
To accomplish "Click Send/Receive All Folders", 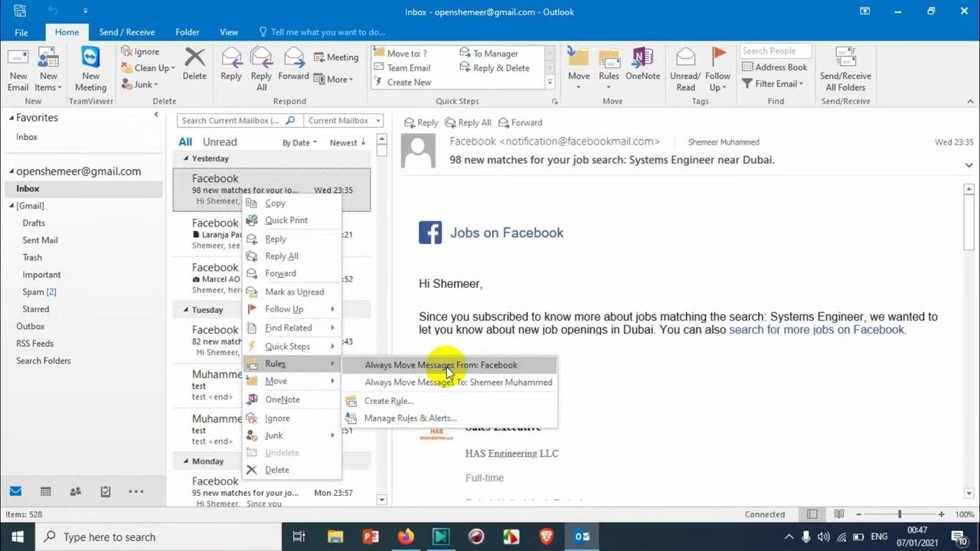I will click(x=845, y=69).
